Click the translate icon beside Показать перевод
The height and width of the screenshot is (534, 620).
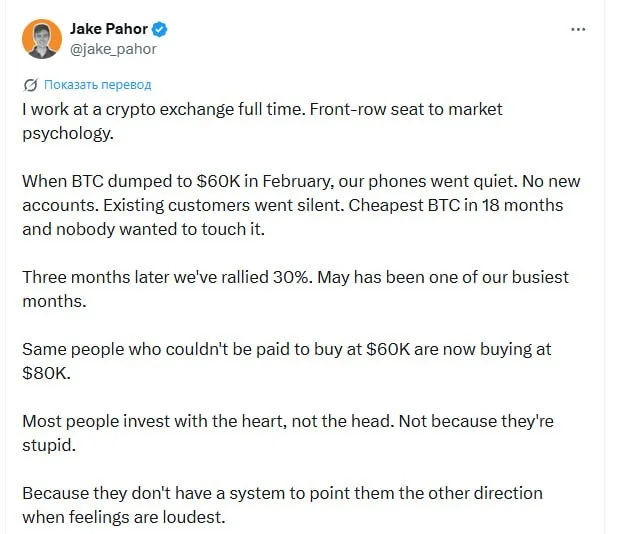pyautogui.click(x=30, y=85)
